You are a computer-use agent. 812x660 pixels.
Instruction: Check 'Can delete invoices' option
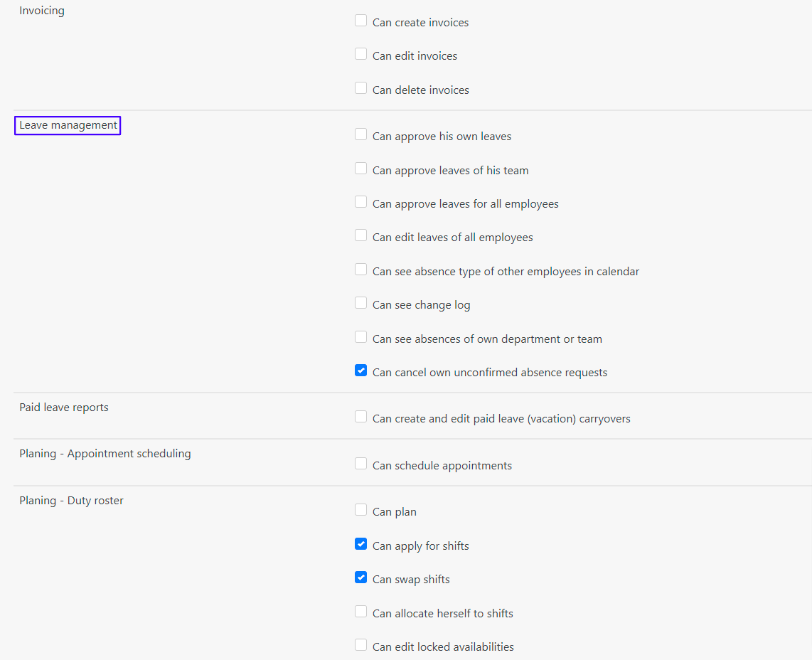(x=360, y=88)
